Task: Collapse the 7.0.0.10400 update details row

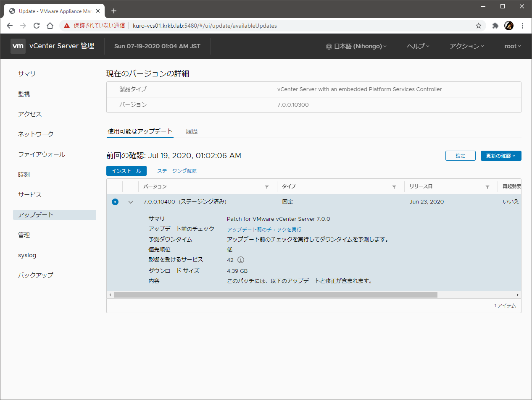Action: point(131,202)
